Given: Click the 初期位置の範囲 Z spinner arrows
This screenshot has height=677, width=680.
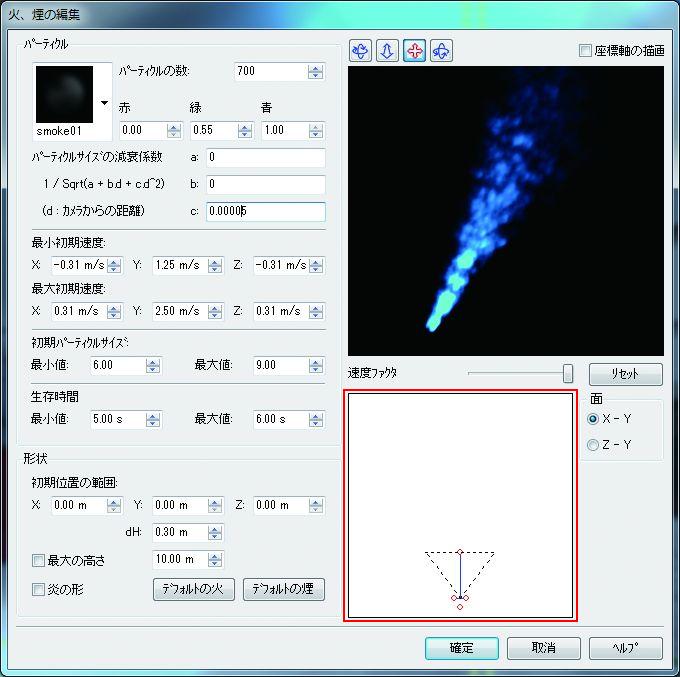Looking at the screenshot, I should point(316,506).
